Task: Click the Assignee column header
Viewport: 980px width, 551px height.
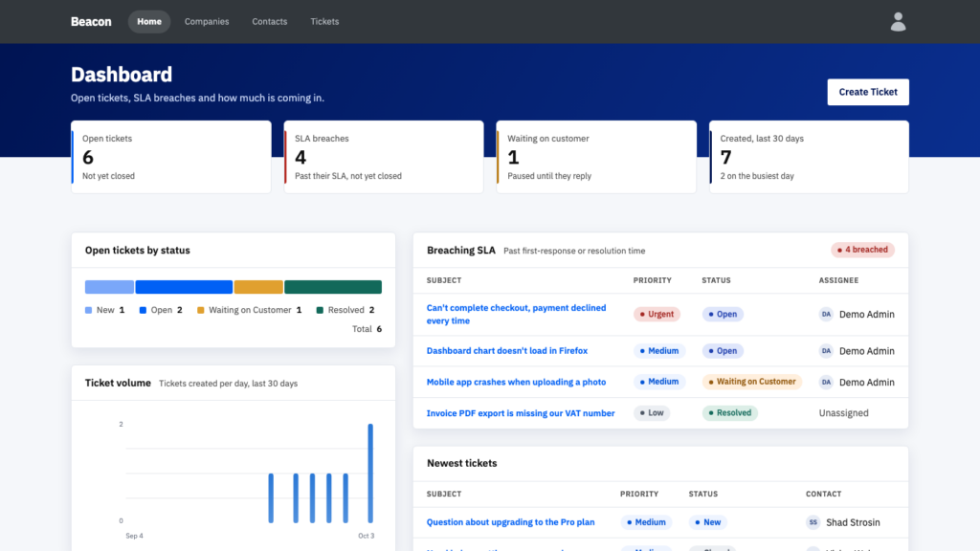Action: [x=838, y=280]
